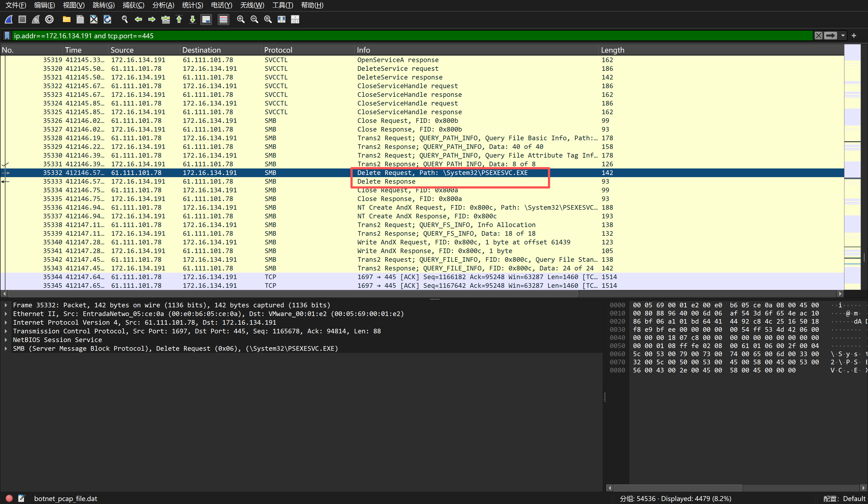Open the 分析(A) menu
Image resolution: width=868 pixels, height=504 pixels.
pos(163,5)
